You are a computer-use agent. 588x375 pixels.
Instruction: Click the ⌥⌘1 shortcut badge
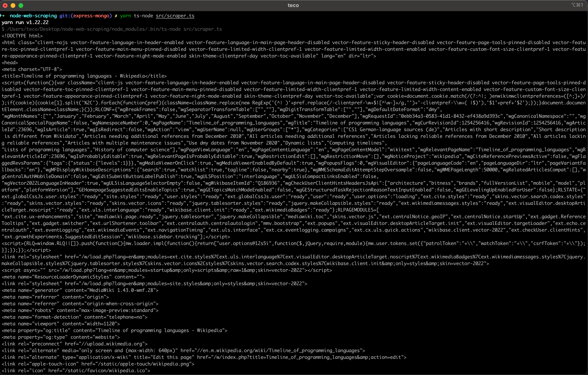[x=577, y=5]
